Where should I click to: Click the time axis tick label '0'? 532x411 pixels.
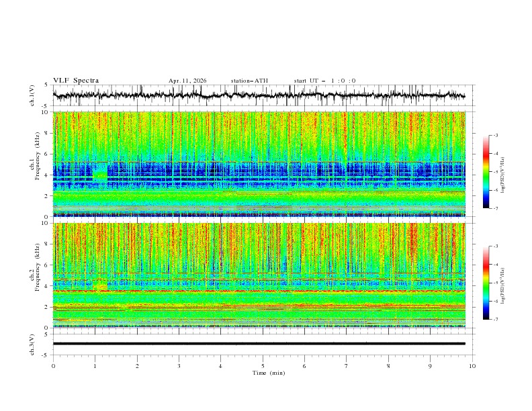click(53, 366)
